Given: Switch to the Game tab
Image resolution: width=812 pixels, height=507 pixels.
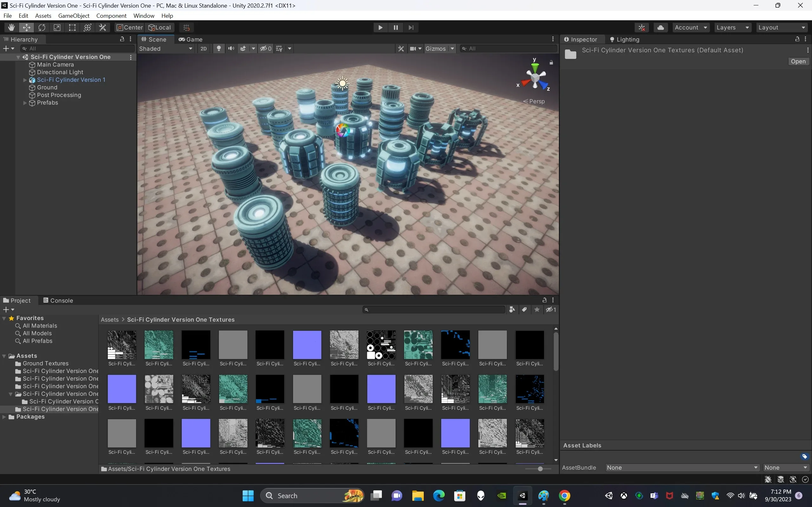Looking at the screenshot, I should point(190,39).
